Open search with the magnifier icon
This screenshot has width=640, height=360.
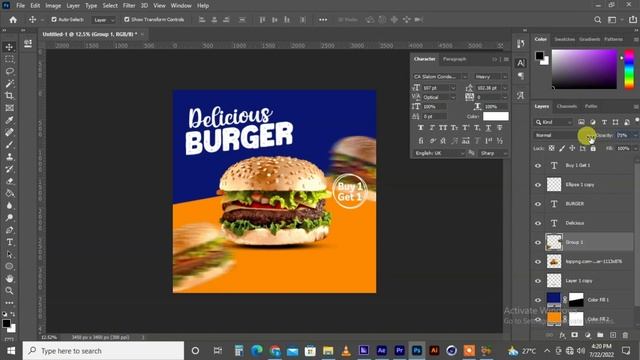[598, 20]
